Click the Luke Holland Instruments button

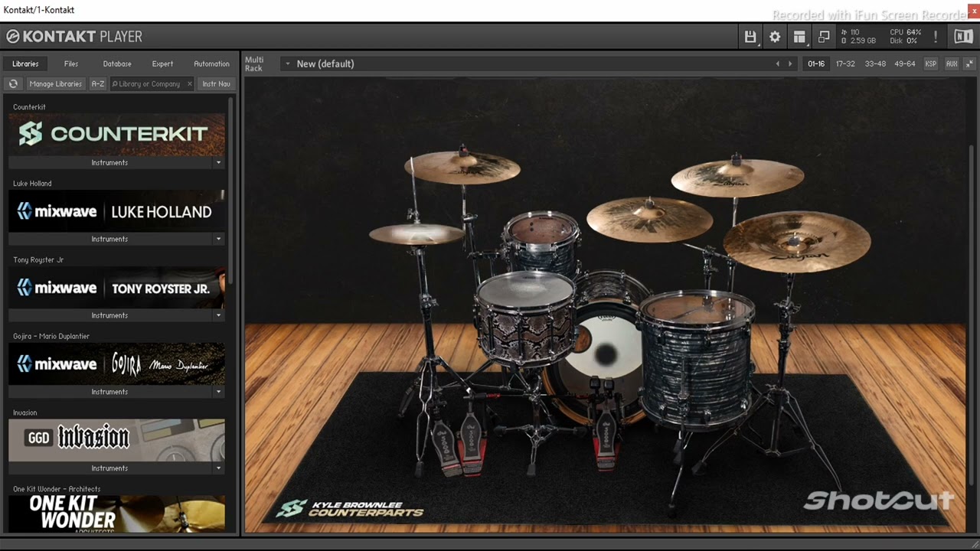[110, 239]
